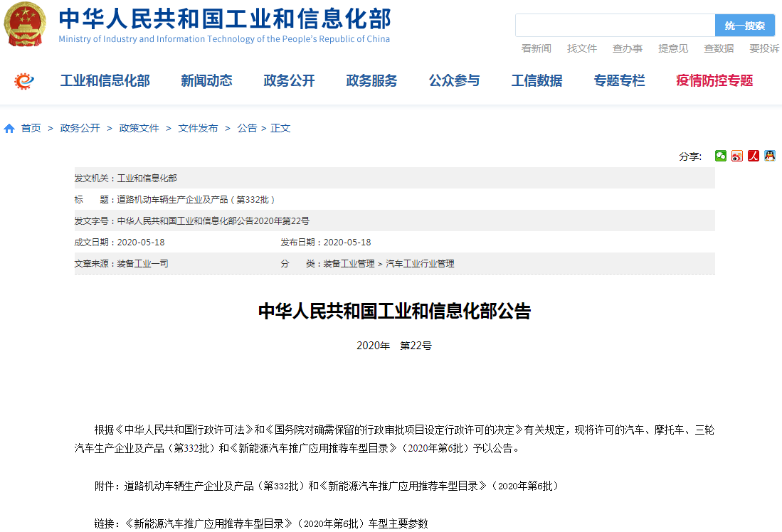Open the 查数据 quick link

point(719,48)
